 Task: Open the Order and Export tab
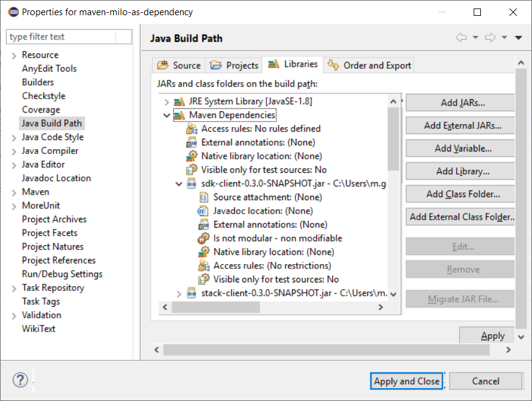click(x=369, y=65)
